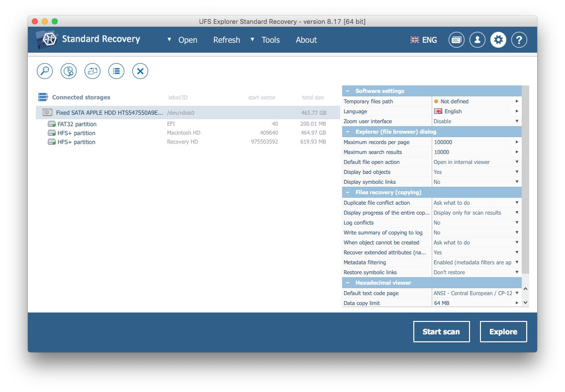The width and height of the screenshot is (565, 392).
Task: Click the settings panel vertical scrollbar
Action: pos(525,179)
